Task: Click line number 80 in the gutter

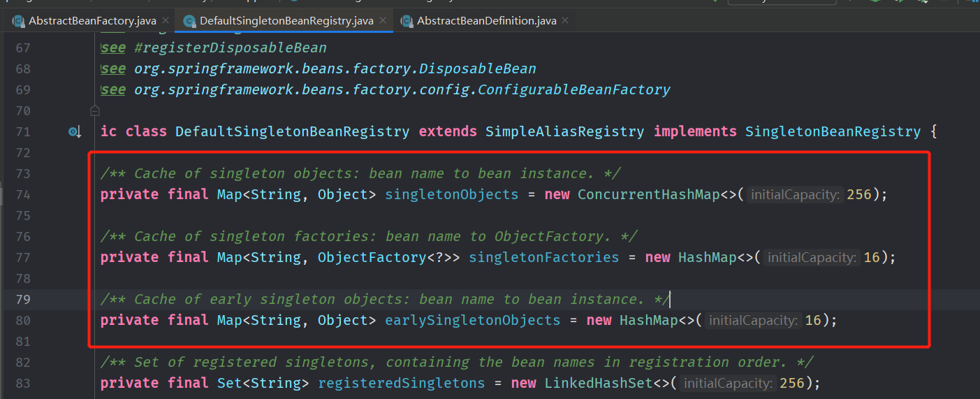Action: pyautogui.click(x=22, y=320)
